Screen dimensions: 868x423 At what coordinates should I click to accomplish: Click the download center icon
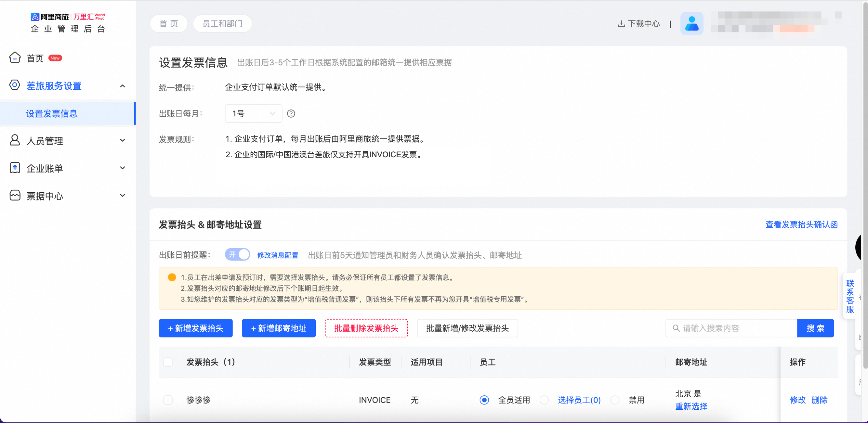click(x=621, y=24)
